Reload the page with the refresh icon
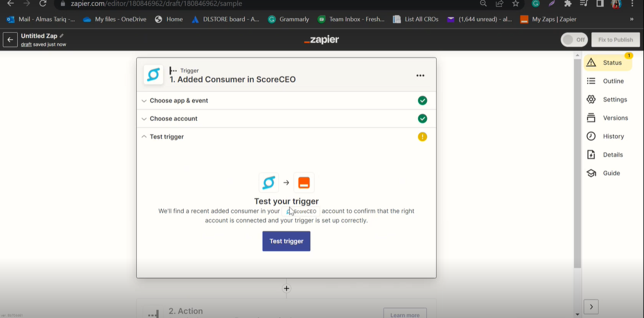 coord(43,4)
